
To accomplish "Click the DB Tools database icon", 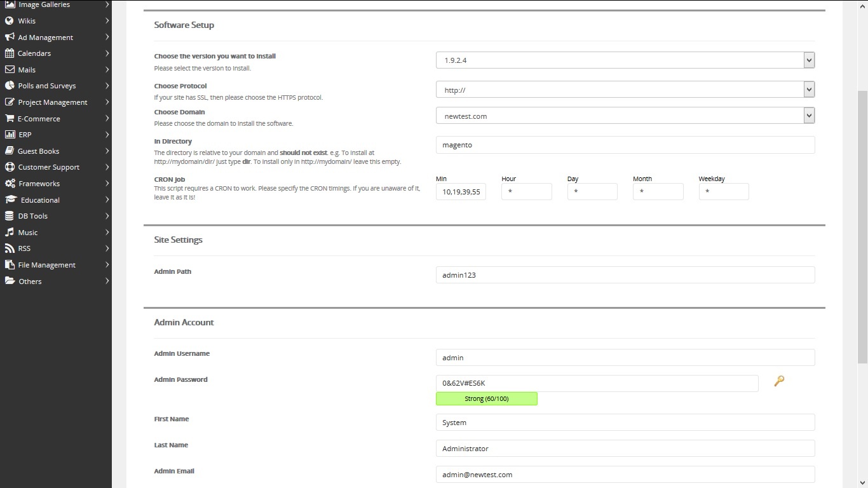I will click(10, 216).
